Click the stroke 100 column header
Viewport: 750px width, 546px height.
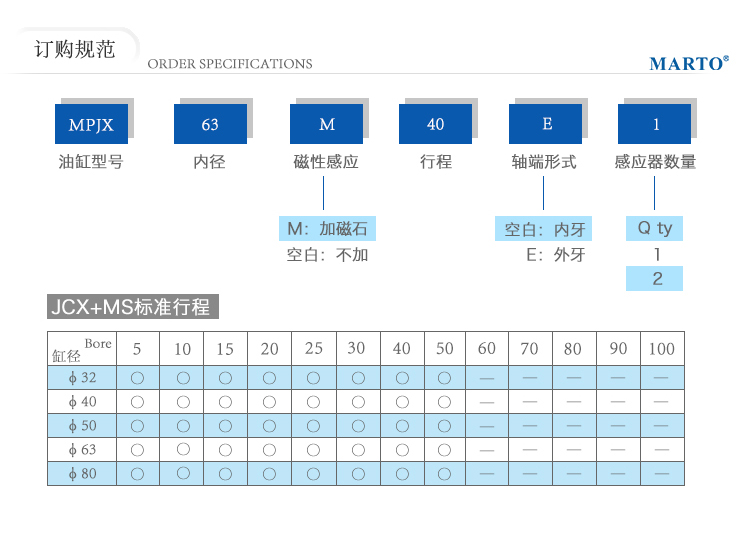pyautogui.click(x=661, y=349)
